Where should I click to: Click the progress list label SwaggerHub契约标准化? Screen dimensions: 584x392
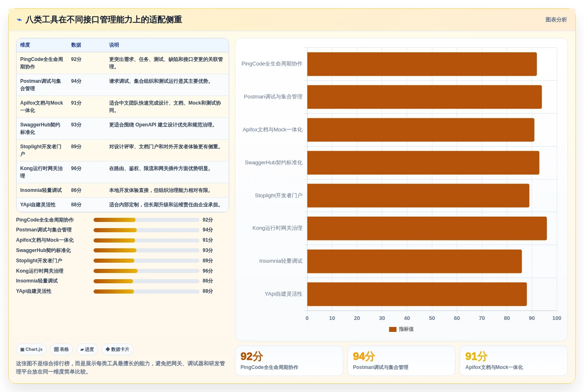tap(43, 250)
